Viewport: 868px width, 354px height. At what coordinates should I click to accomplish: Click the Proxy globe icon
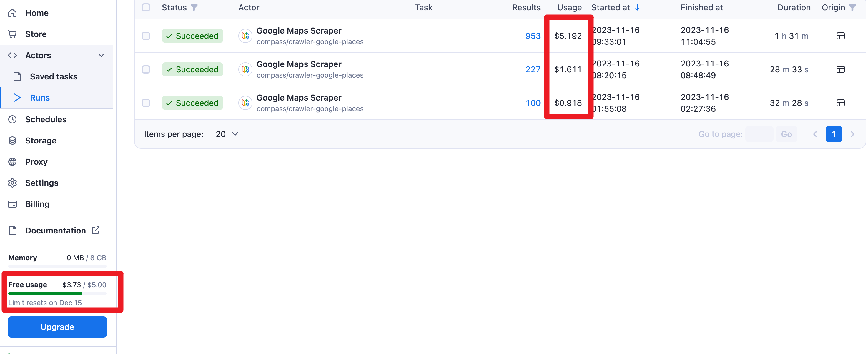pyautogui.click(x=12, y=162)
